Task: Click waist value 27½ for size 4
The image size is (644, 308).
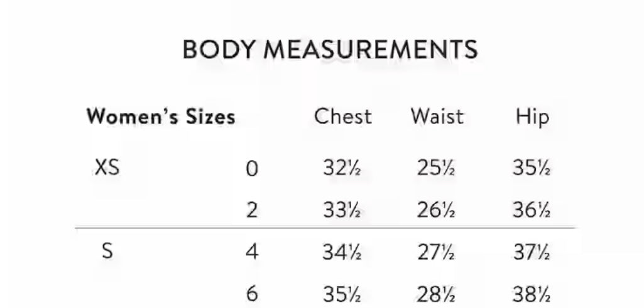Action: (x=435, y=252)
